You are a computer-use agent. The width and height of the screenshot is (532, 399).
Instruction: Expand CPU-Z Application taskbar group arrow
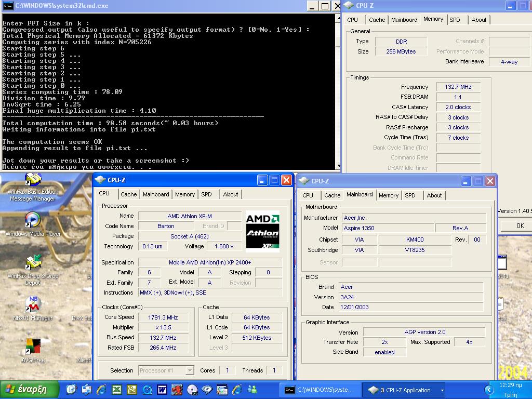442,390
